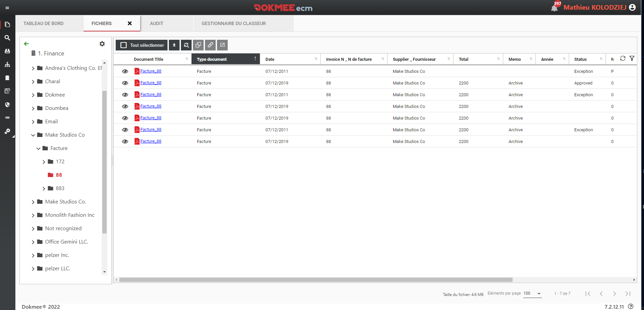Click the open external toolbar icon
The image size is (644, 310).
[222, 45]
